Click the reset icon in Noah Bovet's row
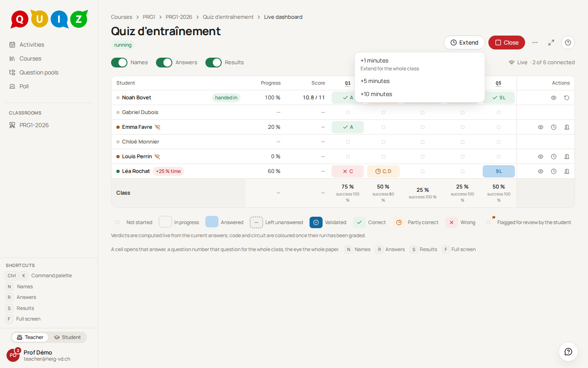588x368 pixels. coord(567,98)
